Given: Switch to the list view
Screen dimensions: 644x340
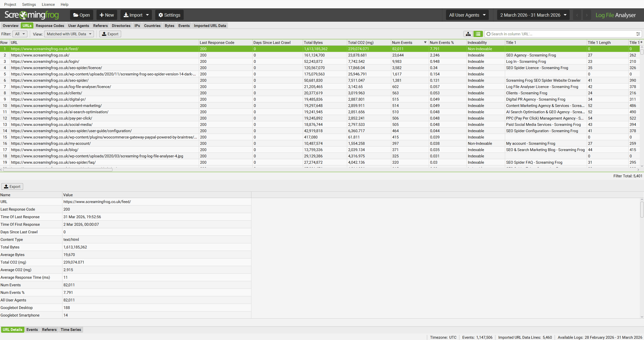Looking at the screenshot, I should click(x=478, y=34).
